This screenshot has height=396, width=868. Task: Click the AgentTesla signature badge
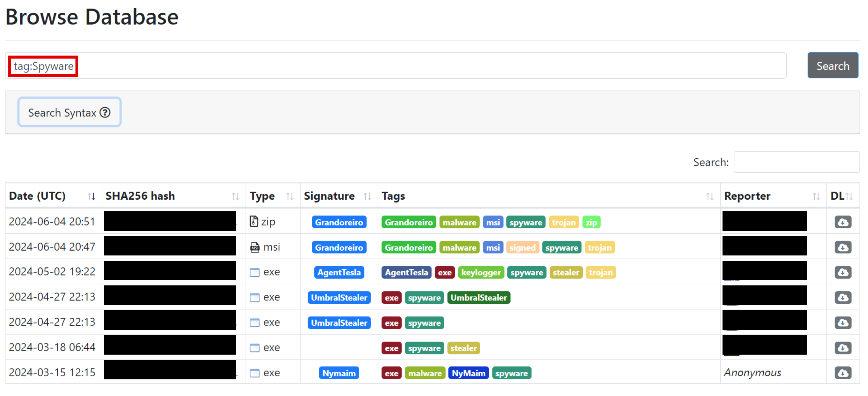pos(339,272)
